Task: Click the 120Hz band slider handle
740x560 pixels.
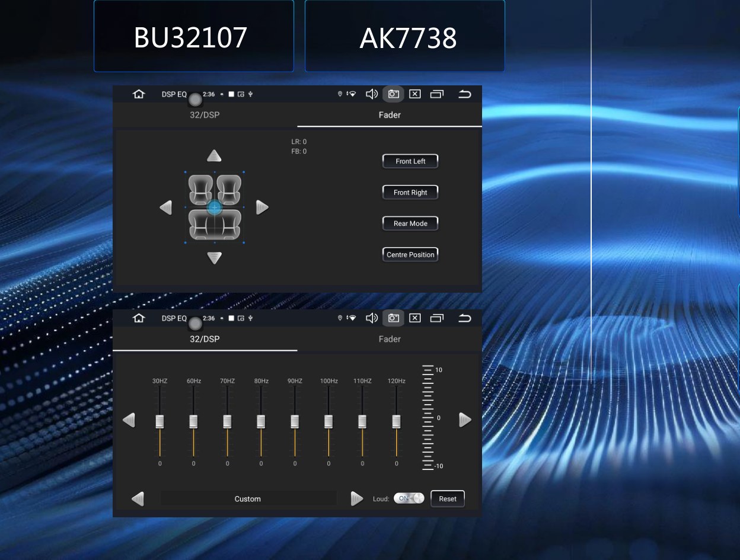Action: pos(396,421)
